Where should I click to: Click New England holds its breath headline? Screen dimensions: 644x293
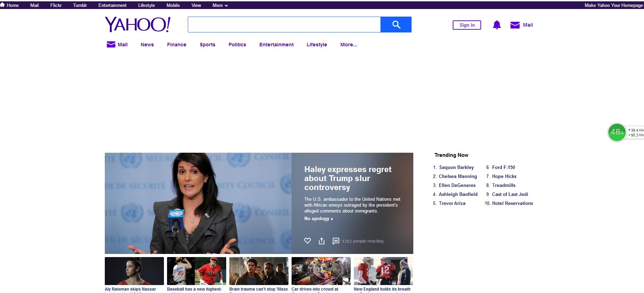pyautogui.click(x=382, y=289)
